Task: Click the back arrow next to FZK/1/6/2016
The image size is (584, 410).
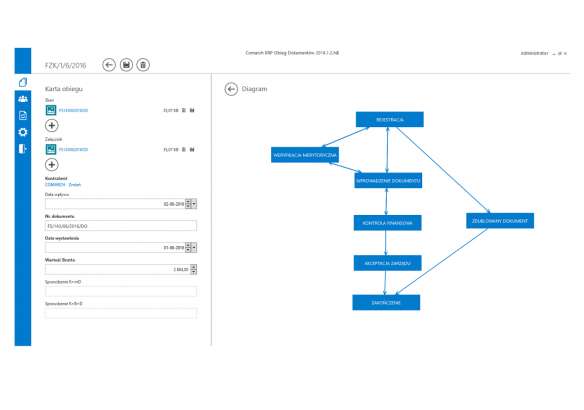Action: (x=109, y=65)
